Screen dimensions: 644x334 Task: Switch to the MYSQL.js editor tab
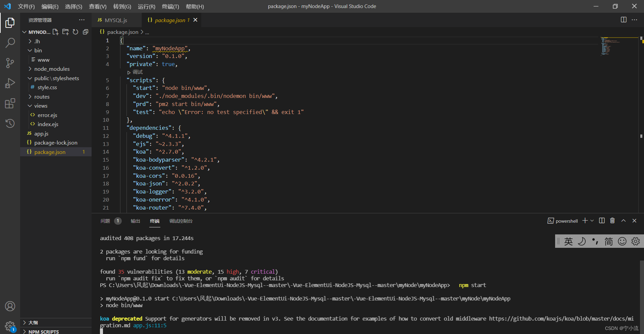point(116,20)
